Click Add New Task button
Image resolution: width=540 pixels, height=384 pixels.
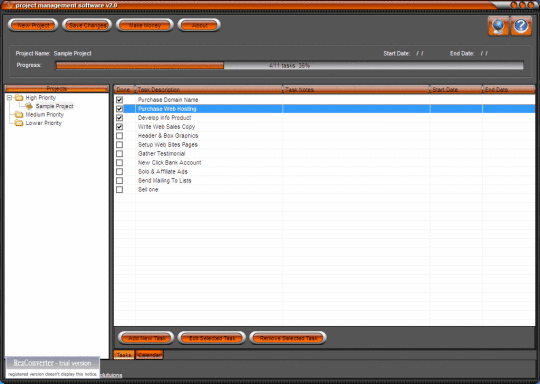point(147,338)
